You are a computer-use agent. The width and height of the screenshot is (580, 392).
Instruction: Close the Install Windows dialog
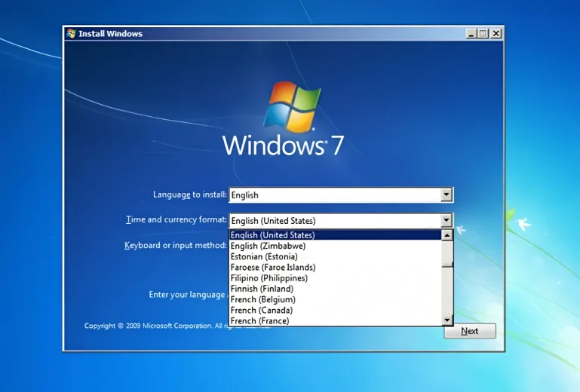[x=496, y=34]
